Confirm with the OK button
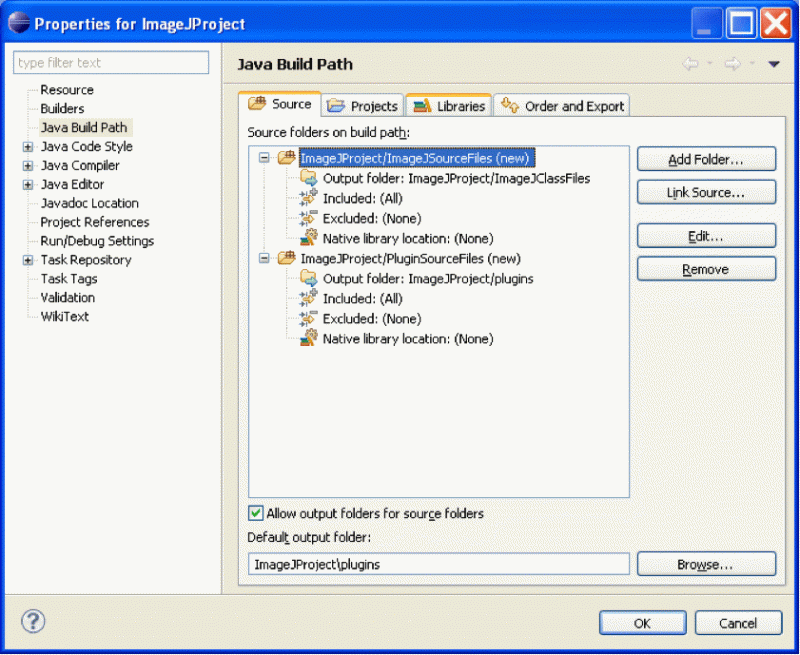The image size is (800, 655). [x=642, y=623]
